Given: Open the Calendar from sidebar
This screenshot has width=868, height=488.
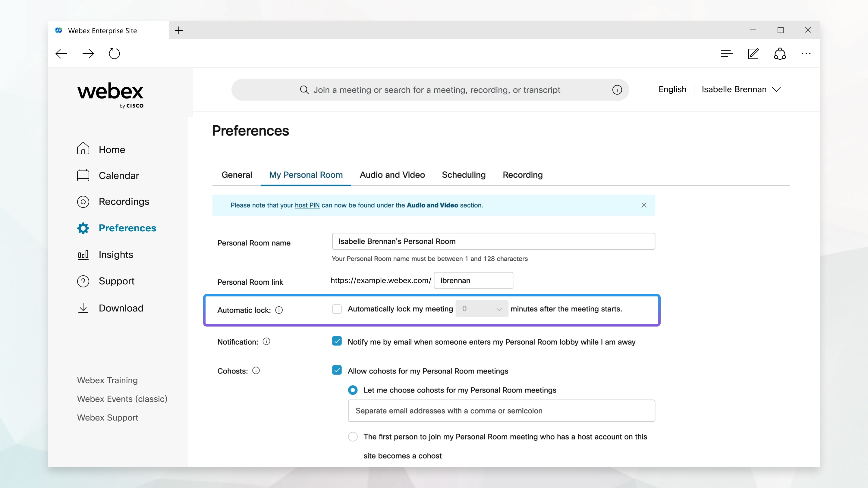Looking at the screenshot, I should point(119,175).
